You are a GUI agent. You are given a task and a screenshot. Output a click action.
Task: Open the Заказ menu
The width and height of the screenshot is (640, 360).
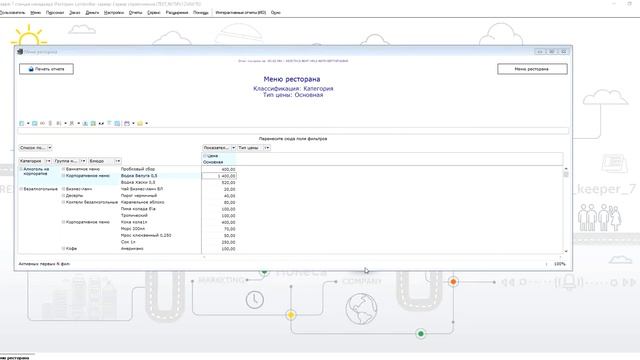pos(75,13)
